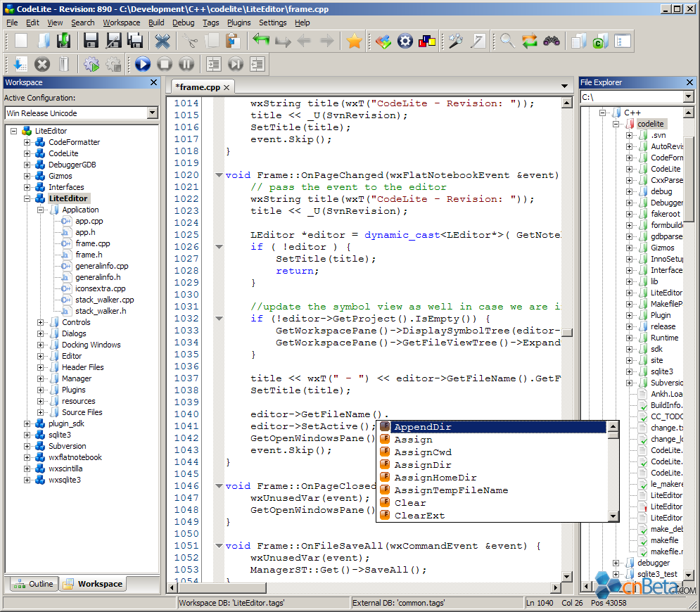This screenshot has width=700, height=612.
Task: Click the Open File folder icon
Action: click(x=43, y=41)
